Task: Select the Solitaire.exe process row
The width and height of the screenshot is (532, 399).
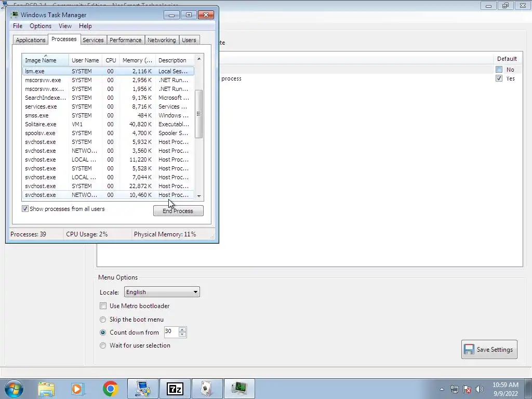Action: (x=108, y=124)
